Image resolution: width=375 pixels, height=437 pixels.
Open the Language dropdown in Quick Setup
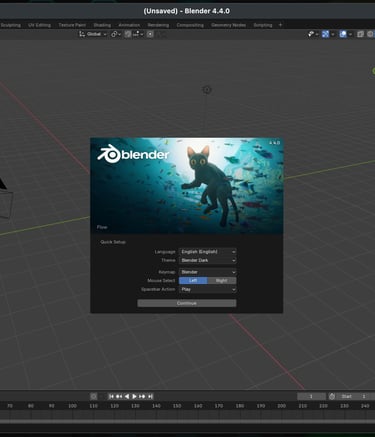point(208,252)
